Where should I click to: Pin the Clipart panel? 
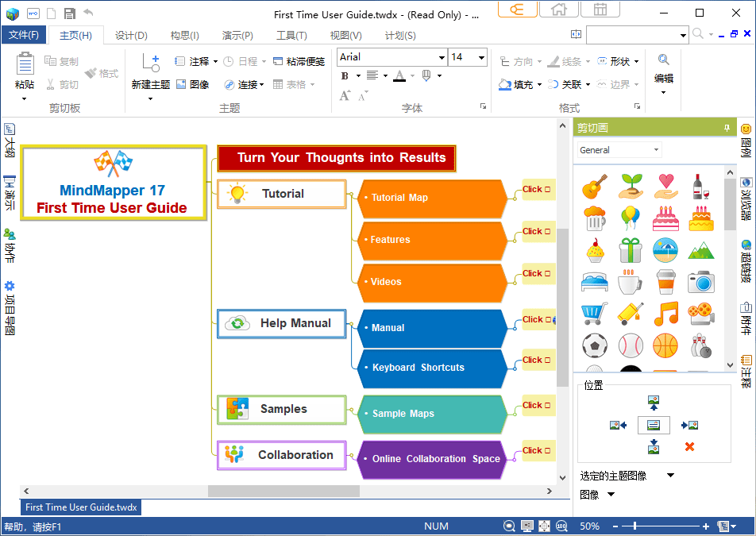(x=727, y=128)
